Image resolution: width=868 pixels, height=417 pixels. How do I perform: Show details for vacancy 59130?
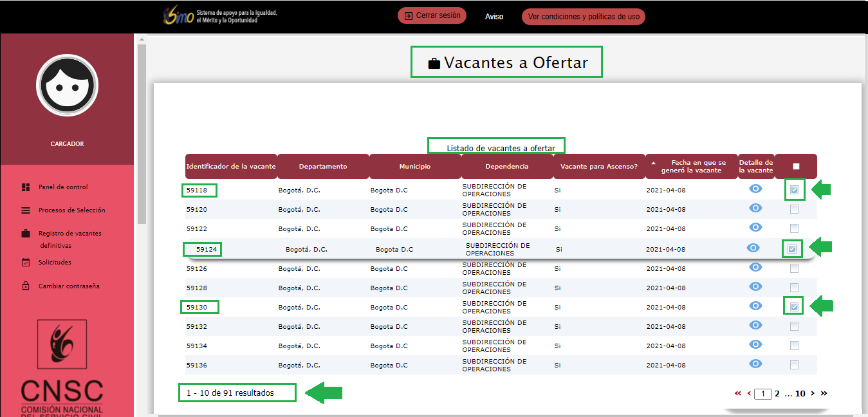[x=755, y=306]
